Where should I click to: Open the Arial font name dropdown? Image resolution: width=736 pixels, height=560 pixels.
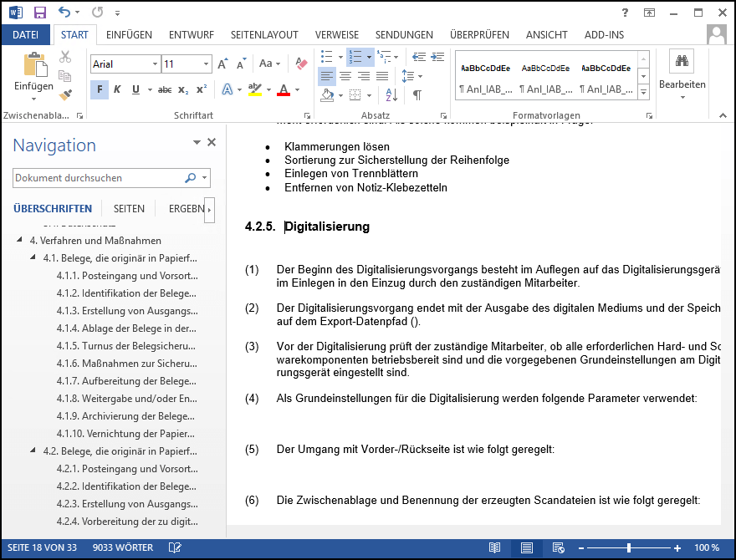click(155, 64)
